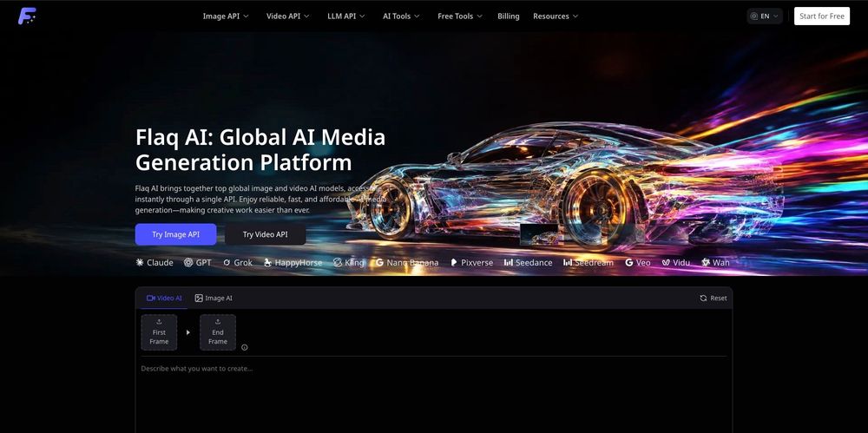This screenshot has width=868, height=433.
Task: Expand the LLM API menu
Action: (346, 16)
